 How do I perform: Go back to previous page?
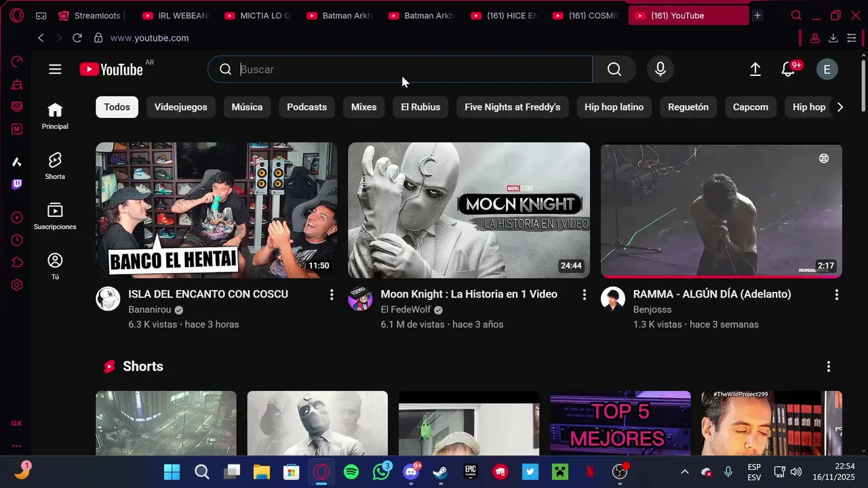tap(41, 38)
